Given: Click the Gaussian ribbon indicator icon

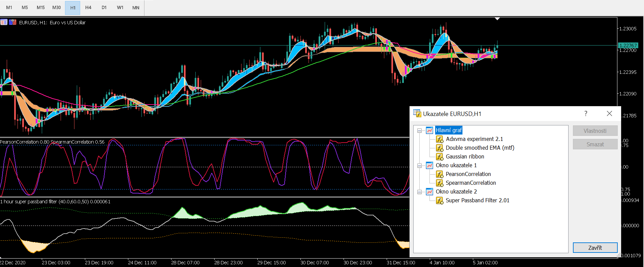Looking at the screenshot, I should tap(440, 157).
